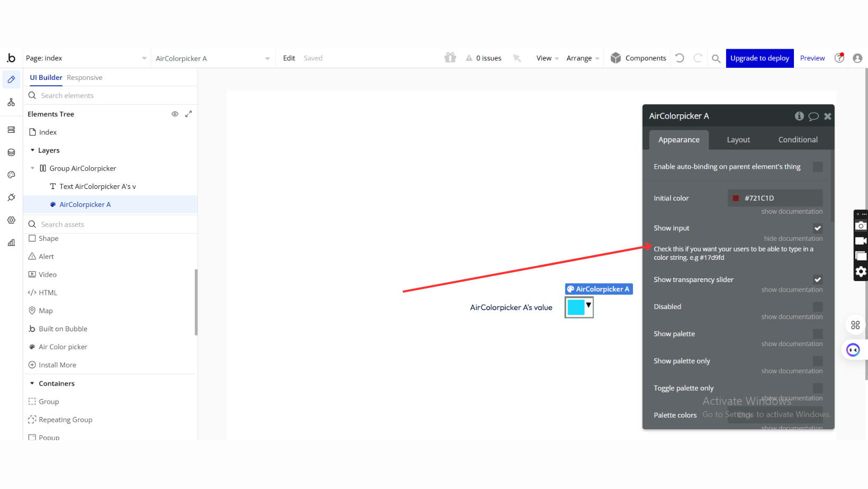Viewport: 868px width, 489px height.
Task: Click the property editor comment bubble icon
Action: 813,116
